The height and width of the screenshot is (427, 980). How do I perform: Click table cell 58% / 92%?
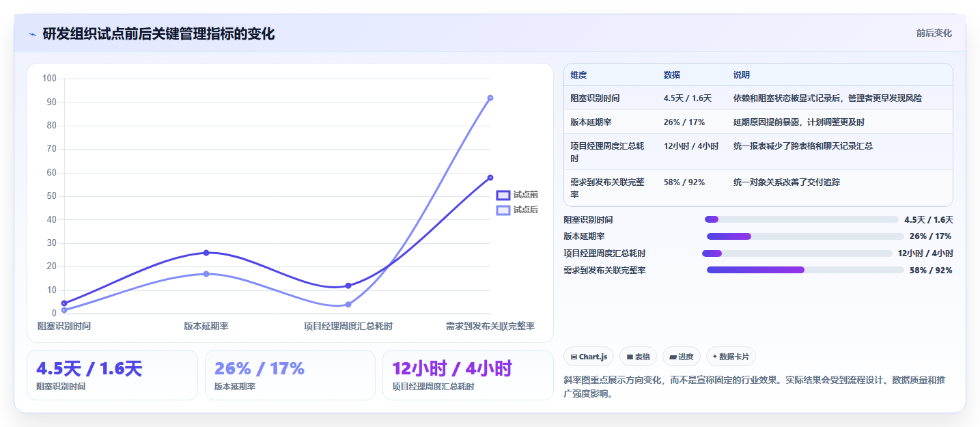684,182
